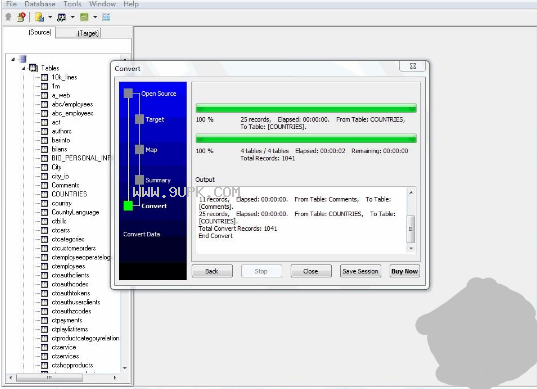Close Convert dialog via X button
This screenshot has width=537, height=389.
(413, 66)
